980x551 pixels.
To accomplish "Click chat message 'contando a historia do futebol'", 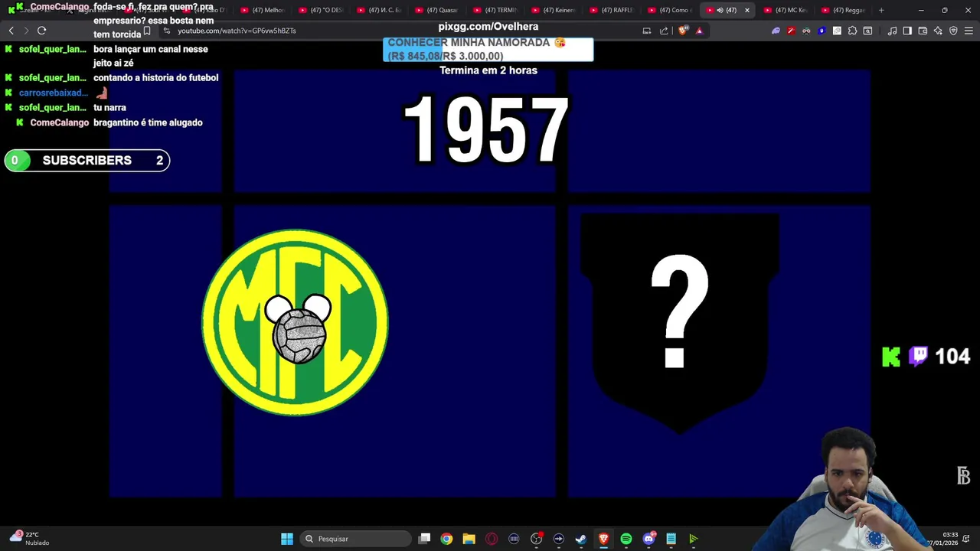I will coord(155,77).
